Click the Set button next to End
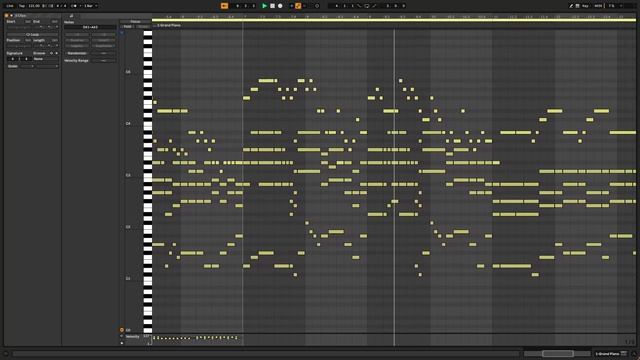Image resolution: width=640 pixels, height=360 pixels. (x=54, y=22)
